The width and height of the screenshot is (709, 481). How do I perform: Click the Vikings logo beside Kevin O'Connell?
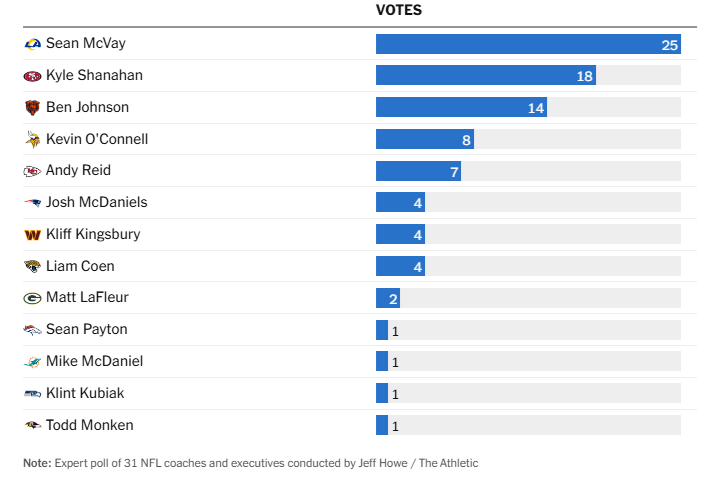pyautogui.click(x=32, y=139)
